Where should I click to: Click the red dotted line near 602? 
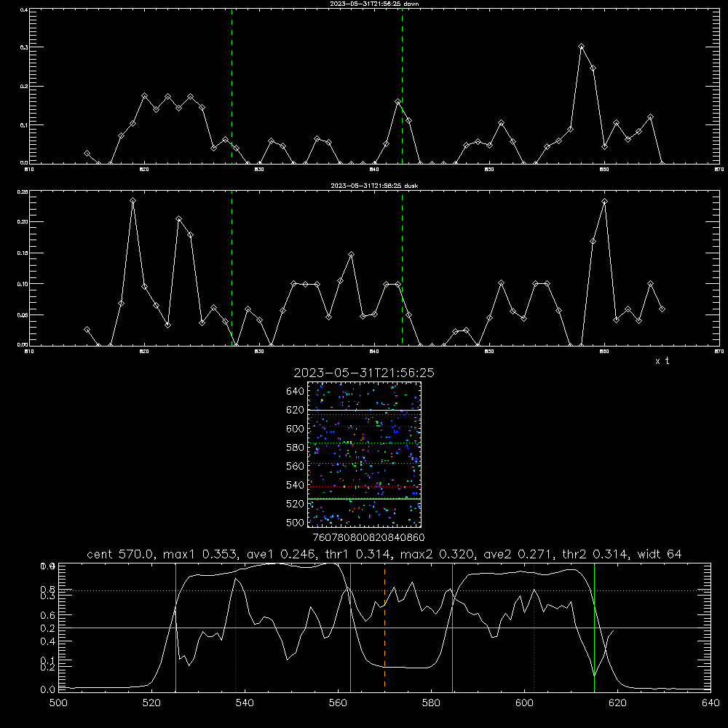tap(534, 628)
